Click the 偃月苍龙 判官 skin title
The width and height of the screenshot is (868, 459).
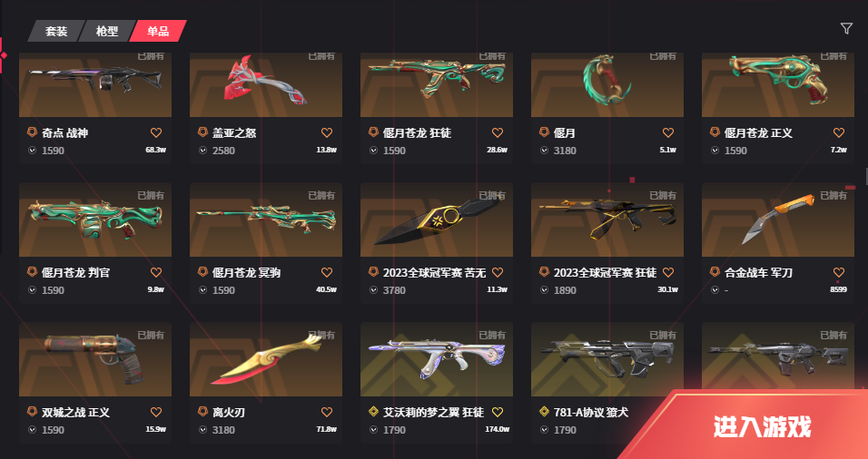[x=76, y=273]
